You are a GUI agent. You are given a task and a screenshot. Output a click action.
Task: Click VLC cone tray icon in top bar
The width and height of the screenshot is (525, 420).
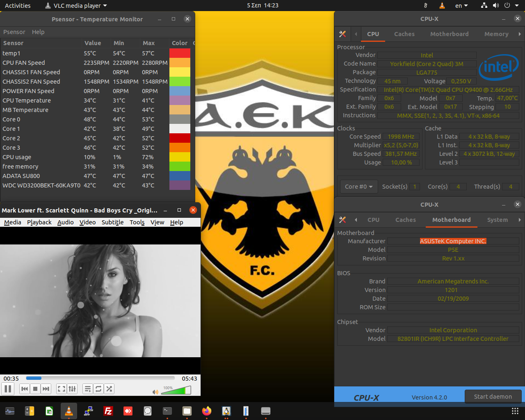(x=442, y=6)
